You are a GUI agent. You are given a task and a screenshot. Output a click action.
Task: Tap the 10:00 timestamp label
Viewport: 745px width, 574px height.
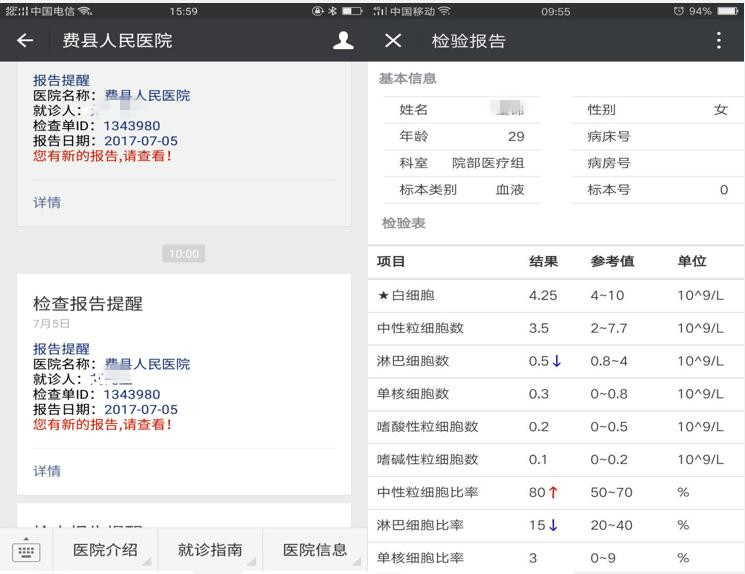tap(183, 254)
